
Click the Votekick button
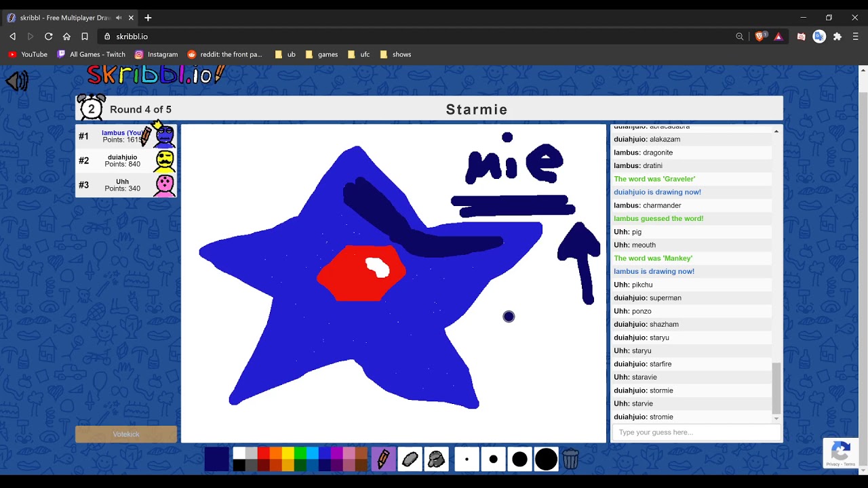126,434
